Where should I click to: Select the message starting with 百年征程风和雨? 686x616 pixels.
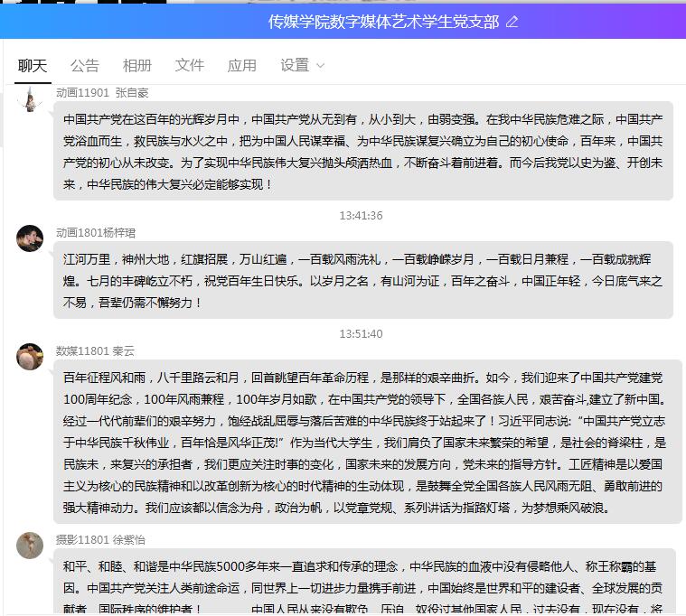362,443
